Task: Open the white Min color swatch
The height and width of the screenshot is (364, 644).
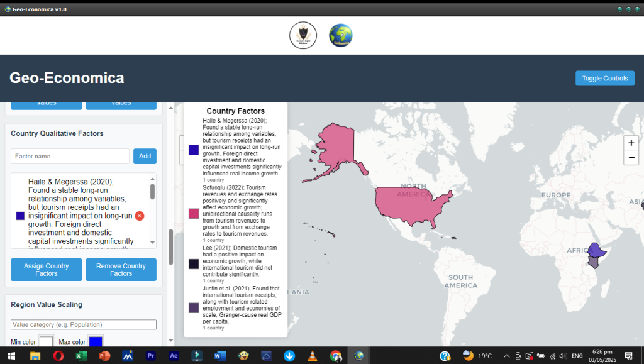Action: click(47, 342)
